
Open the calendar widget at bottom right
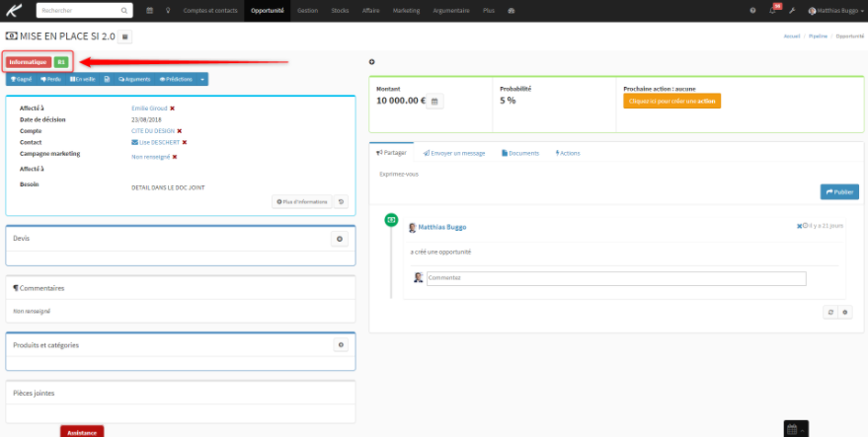tap(797, 429)
